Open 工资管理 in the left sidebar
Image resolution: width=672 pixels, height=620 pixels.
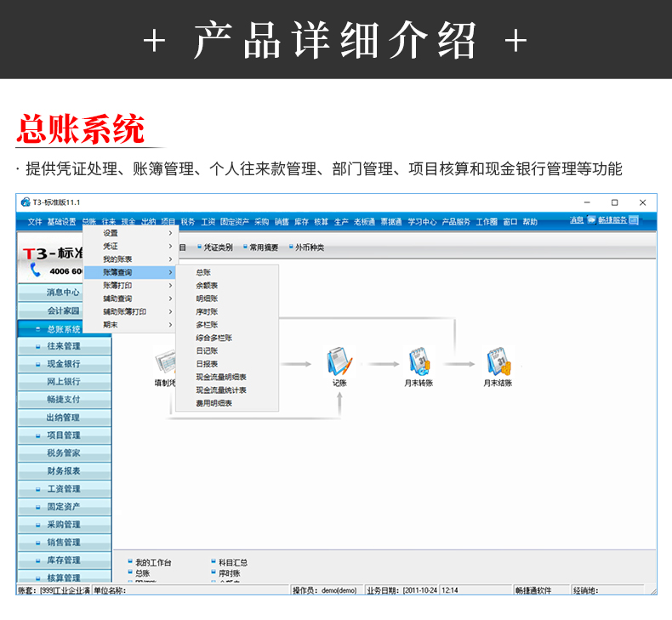[64, 489]
